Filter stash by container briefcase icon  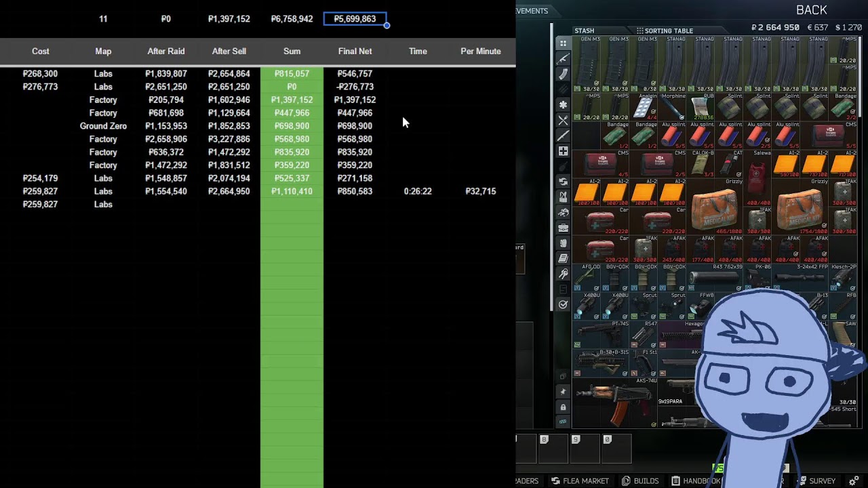pyautogui.click(x=563, y=228)
